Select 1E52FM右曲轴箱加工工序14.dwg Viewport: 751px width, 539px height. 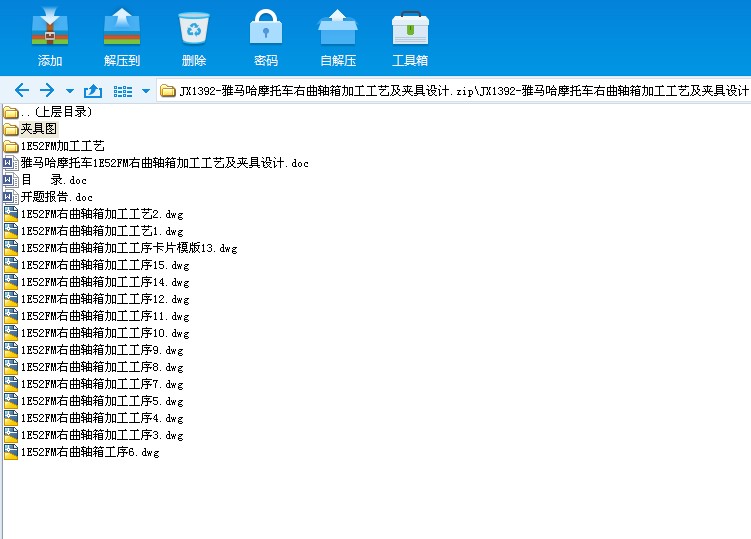click(x=96, y=282)
